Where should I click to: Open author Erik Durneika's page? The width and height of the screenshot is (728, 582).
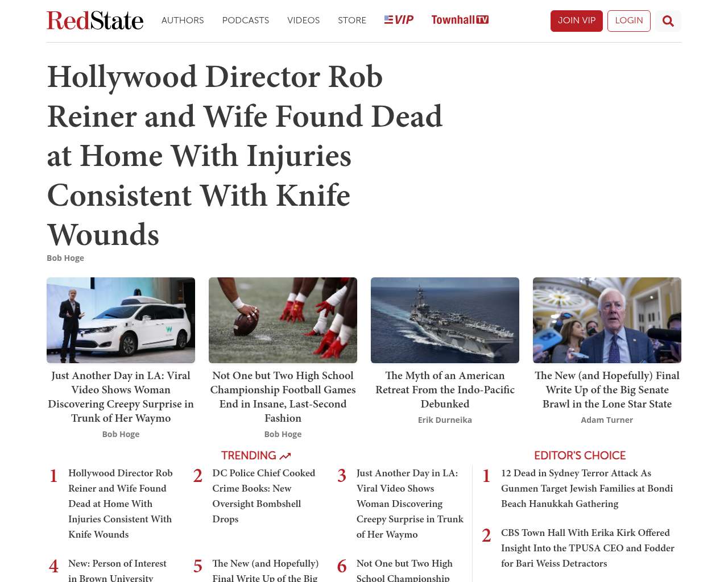[x=445, y=420]
